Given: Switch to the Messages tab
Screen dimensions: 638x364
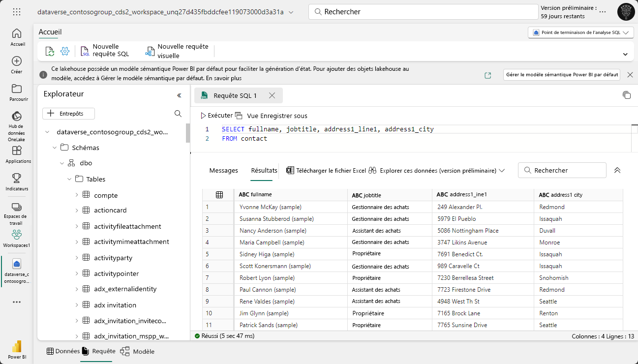Looking at the screenshot, I should pos(223,170).
